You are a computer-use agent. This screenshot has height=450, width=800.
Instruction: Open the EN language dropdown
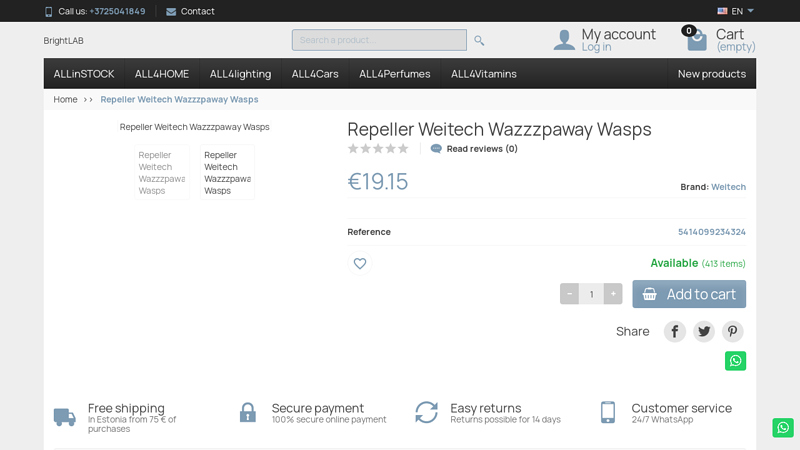pyautogui.click(x=736, y=11)
